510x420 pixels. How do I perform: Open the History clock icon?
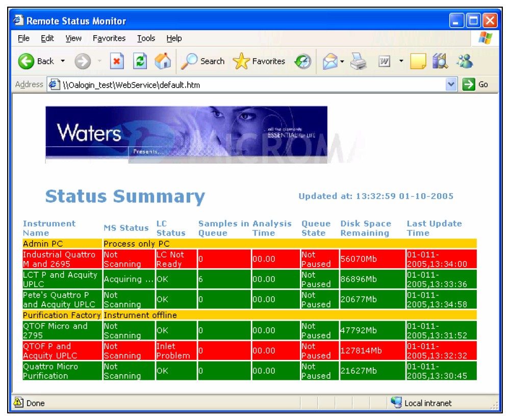click(x=303, y=61)
